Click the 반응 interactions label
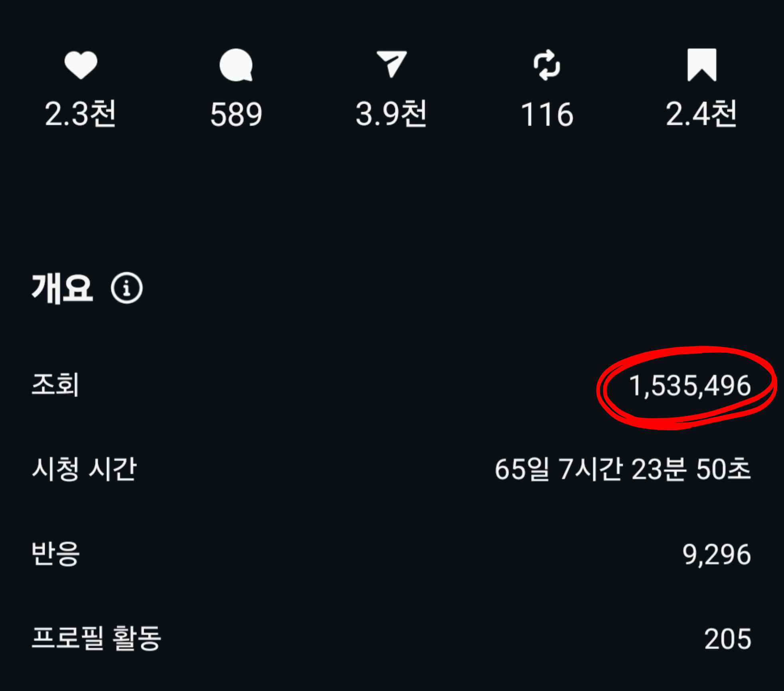The height and width of the screenshot is (691, 784). point(55,554)
